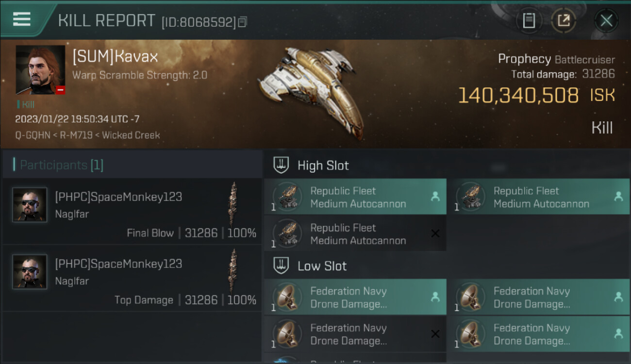Close the kill report window

606,21
